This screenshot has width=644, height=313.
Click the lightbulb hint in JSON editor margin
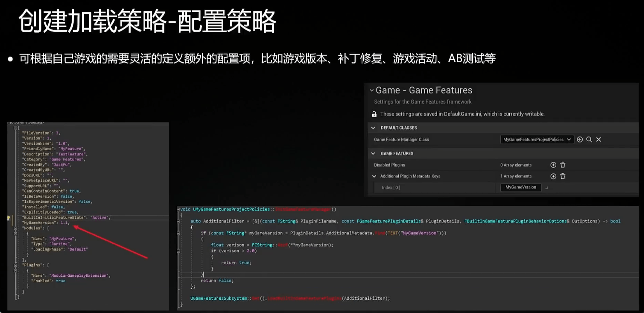[9, 218]
